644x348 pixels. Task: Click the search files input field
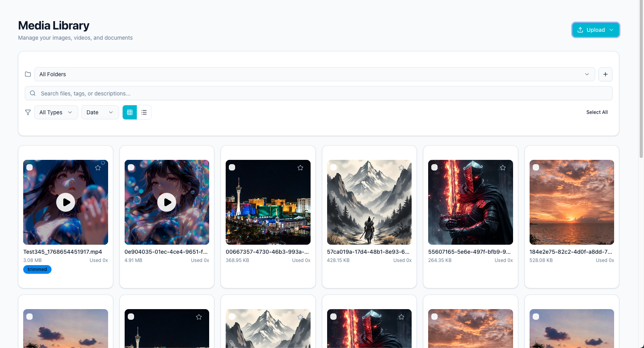[318, 93]
